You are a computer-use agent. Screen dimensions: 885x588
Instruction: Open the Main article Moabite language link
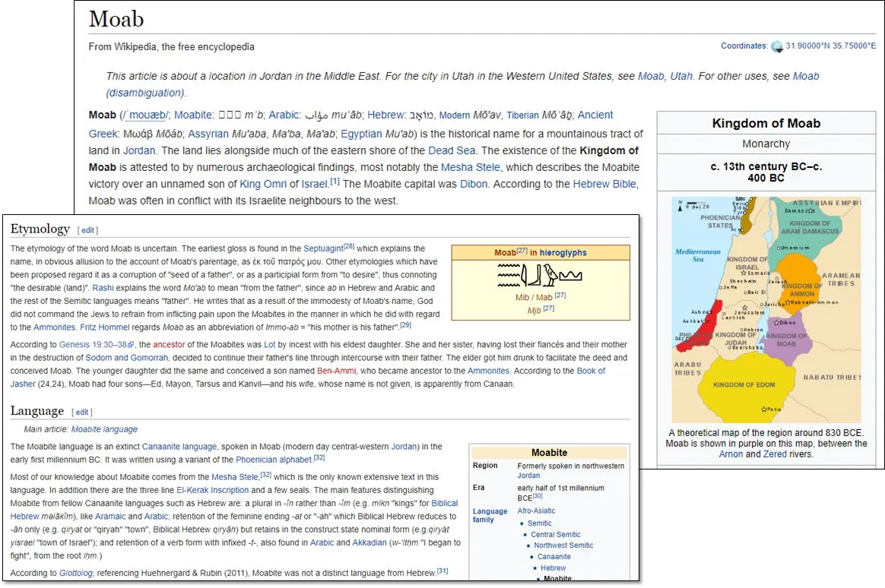pyautogui.click(x=104, y=429)
